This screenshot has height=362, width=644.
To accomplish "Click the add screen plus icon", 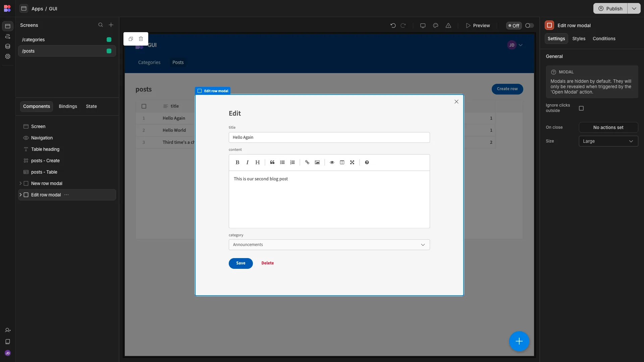I will [111, 25].
